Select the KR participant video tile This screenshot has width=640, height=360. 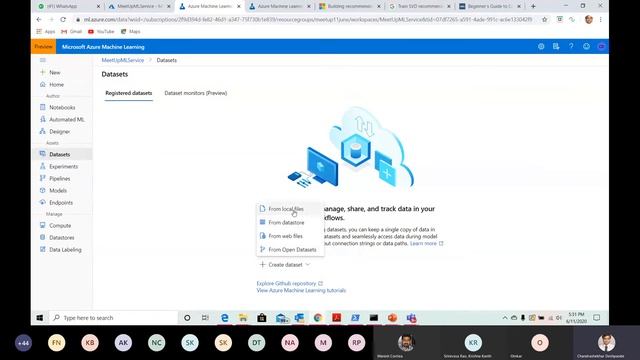click(473, 343)
